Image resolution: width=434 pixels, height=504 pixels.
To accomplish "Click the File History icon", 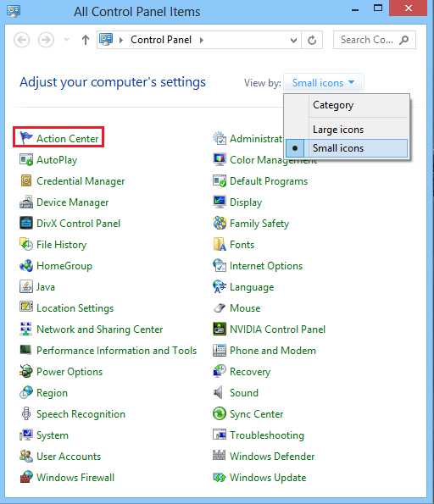I will coord(25,244).
